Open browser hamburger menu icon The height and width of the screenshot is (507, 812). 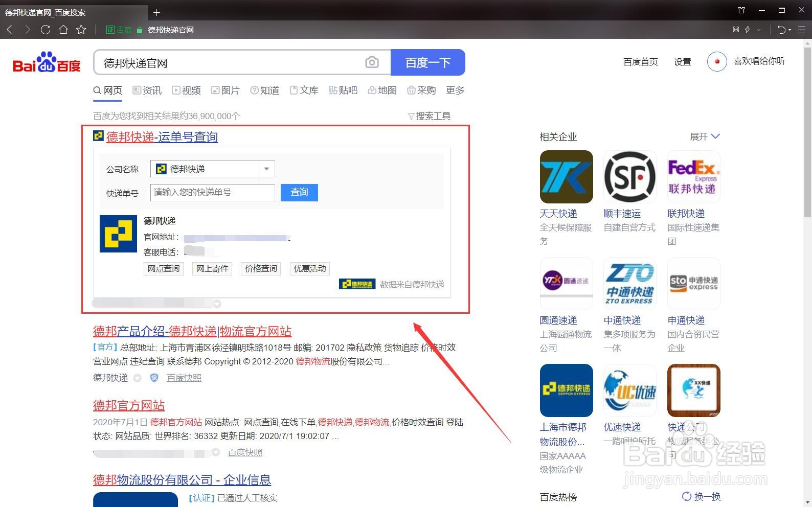[802, 30]
